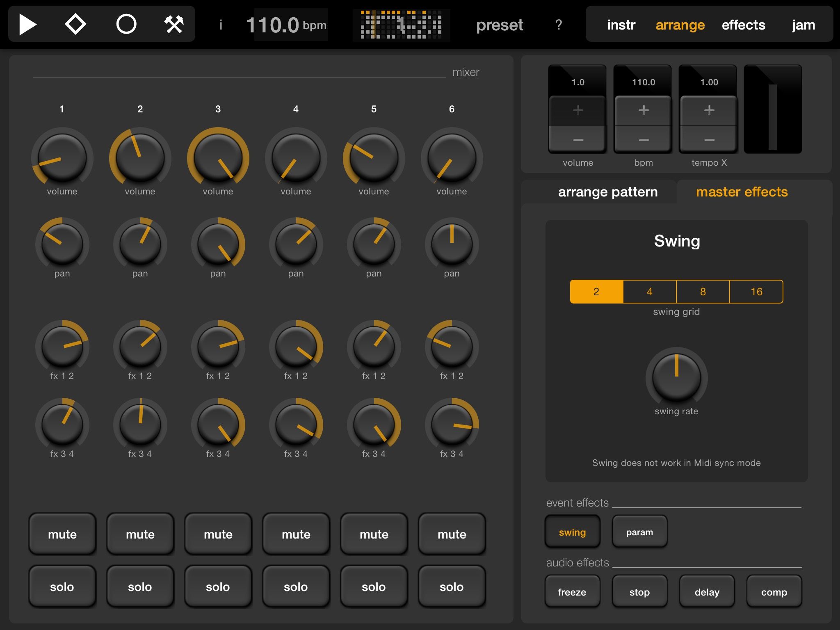Screen dimensions: 840x630
Task: Open the arrange pattern tab
Action: pos(608,192)
